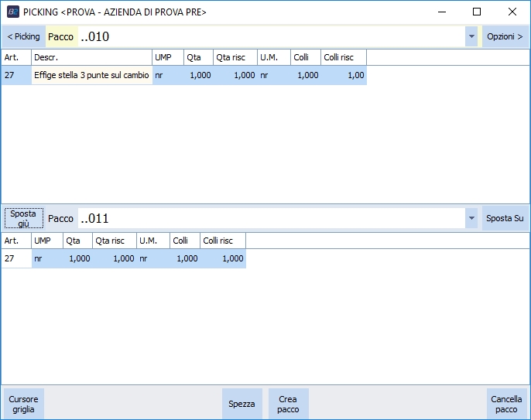Click the Spezza button
Screen dimensions: 531x420
(242, 404)
